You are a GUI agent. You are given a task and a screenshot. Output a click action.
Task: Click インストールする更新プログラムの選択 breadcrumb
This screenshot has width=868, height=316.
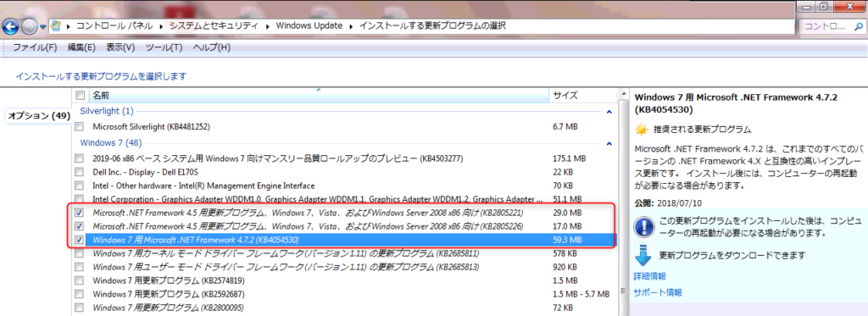(x=432, y=25)
